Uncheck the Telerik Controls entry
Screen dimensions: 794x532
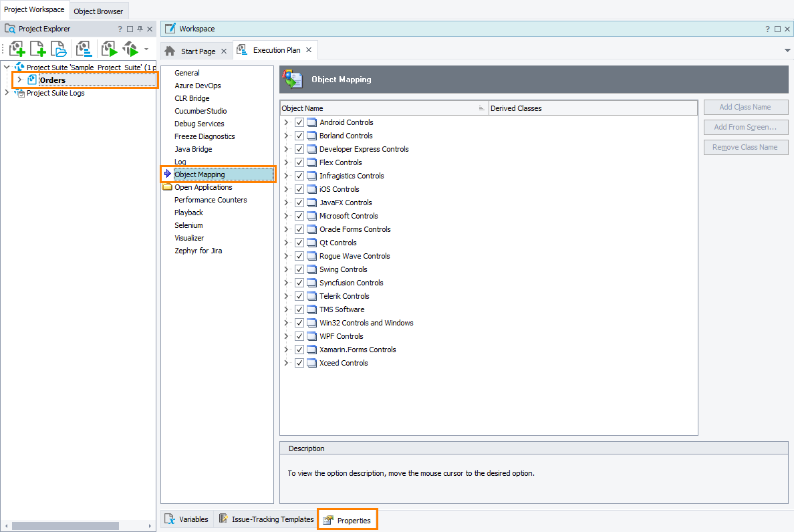299,295
